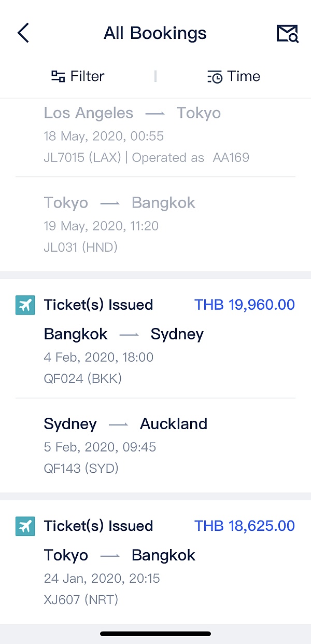Tap the THB 18,625.00 fare amount
This screenshot has width=311, height=644.
pos(244,526)
